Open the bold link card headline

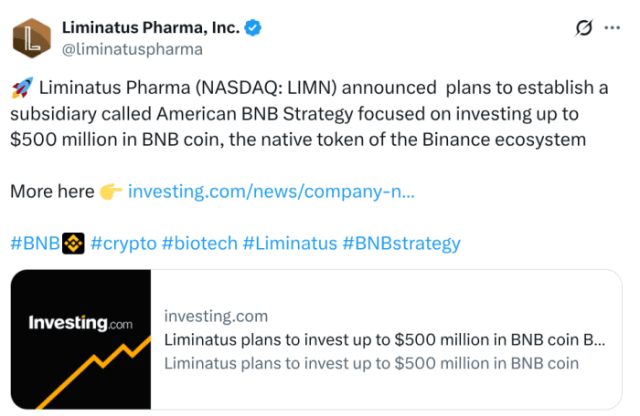[x=385, y=340]
